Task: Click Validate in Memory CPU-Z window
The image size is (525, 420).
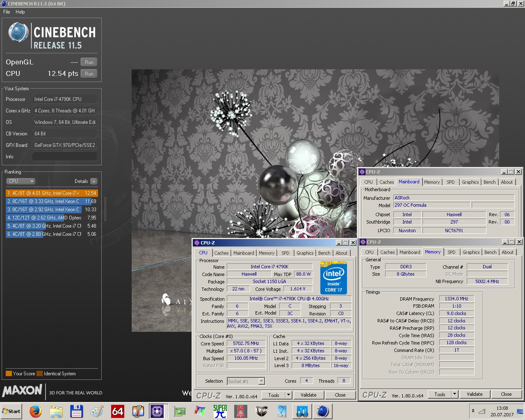Action: pos(475,395)
